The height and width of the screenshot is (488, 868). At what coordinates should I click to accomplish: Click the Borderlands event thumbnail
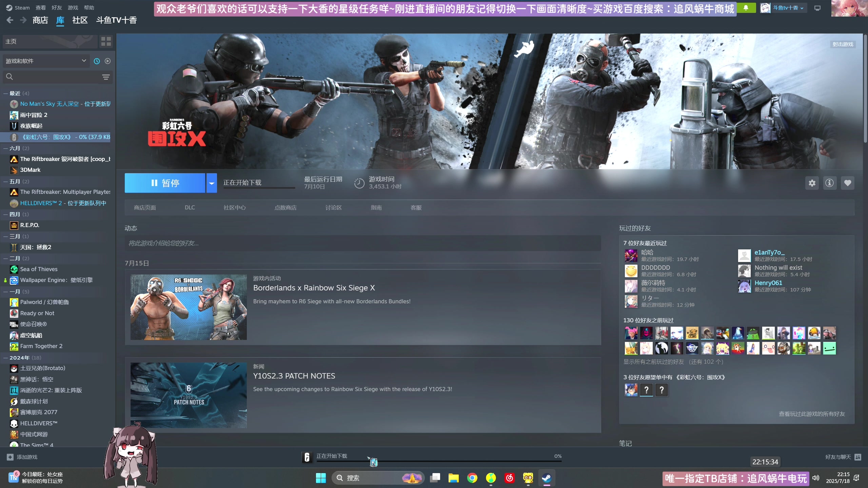[189, 307]
